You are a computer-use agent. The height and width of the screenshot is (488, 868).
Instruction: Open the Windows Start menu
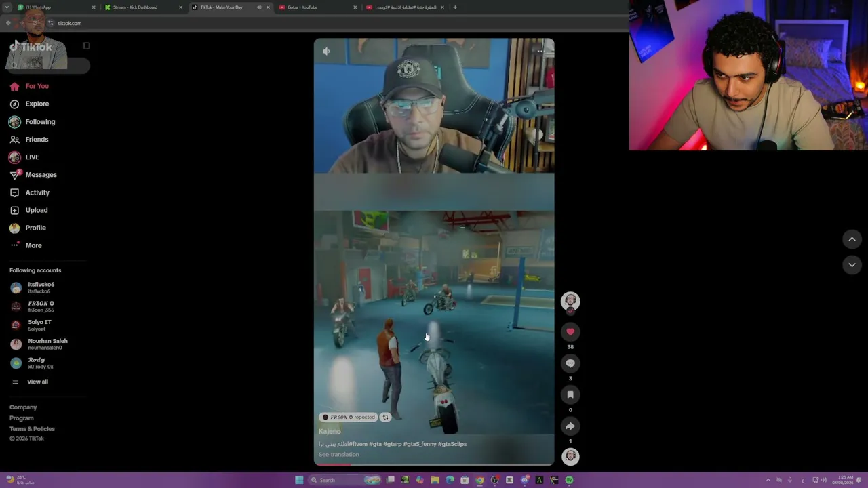pyautogui.click(x=299, y=480)
